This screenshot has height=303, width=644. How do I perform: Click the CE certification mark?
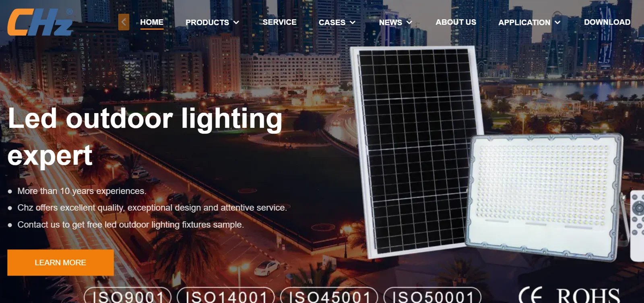point(530,295)
